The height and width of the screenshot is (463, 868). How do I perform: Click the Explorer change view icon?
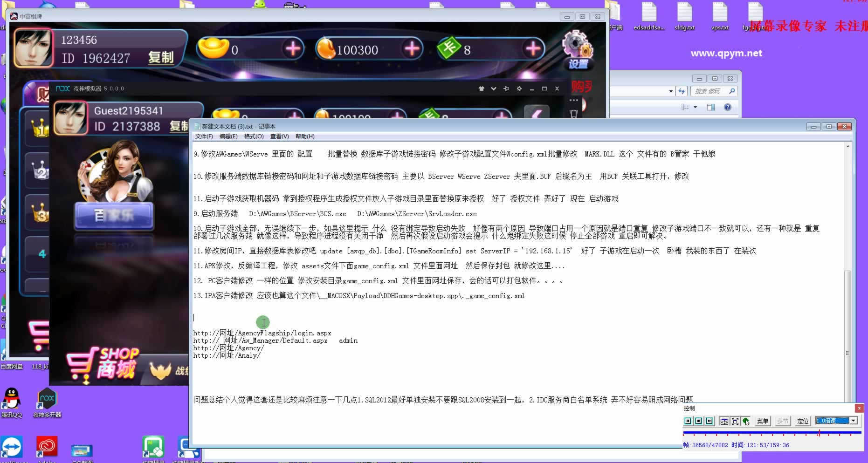point(685,107)
